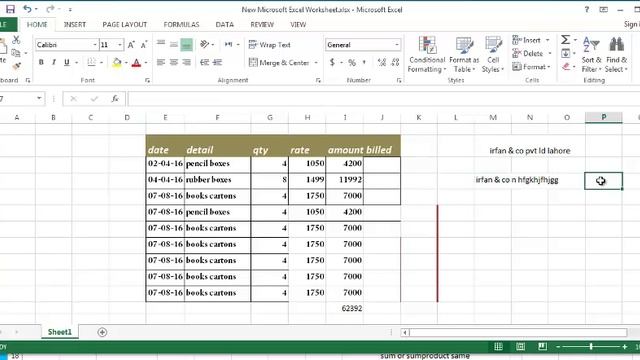The height and width of the screenshot is (360, 640).
Task: Open Sort & Filter menu
Action: pyautogui.click(x=591, y=54)
